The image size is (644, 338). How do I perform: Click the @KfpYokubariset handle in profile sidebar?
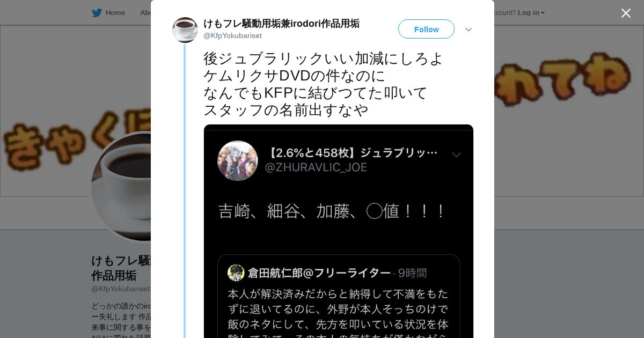(120, 289)
